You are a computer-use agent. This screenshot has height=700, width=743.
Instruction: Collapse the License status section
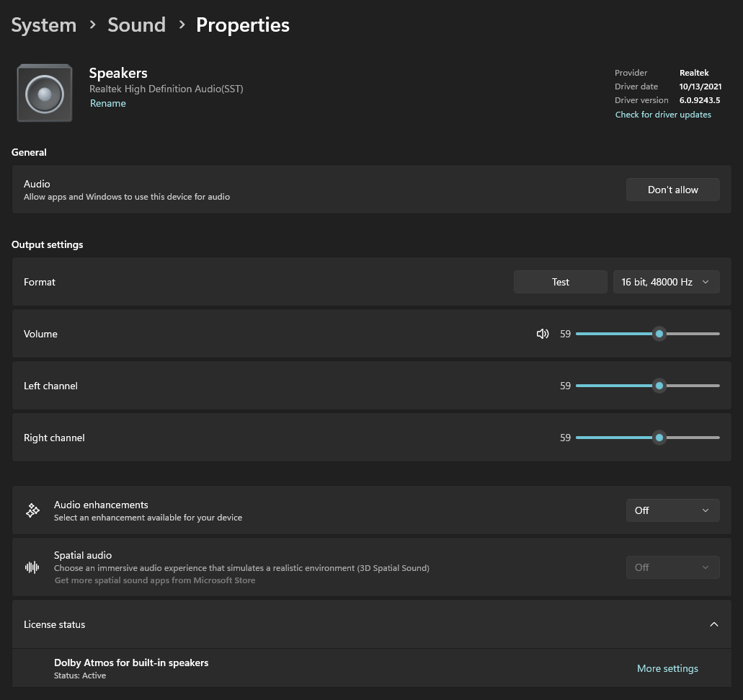click(713, 624)
